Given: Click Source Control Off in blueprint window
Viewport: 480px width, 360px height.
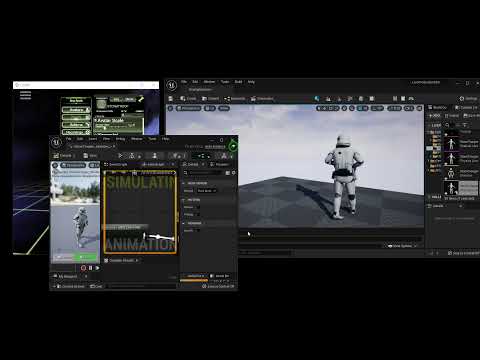Looking at the screenshot, I should point(218,286).
